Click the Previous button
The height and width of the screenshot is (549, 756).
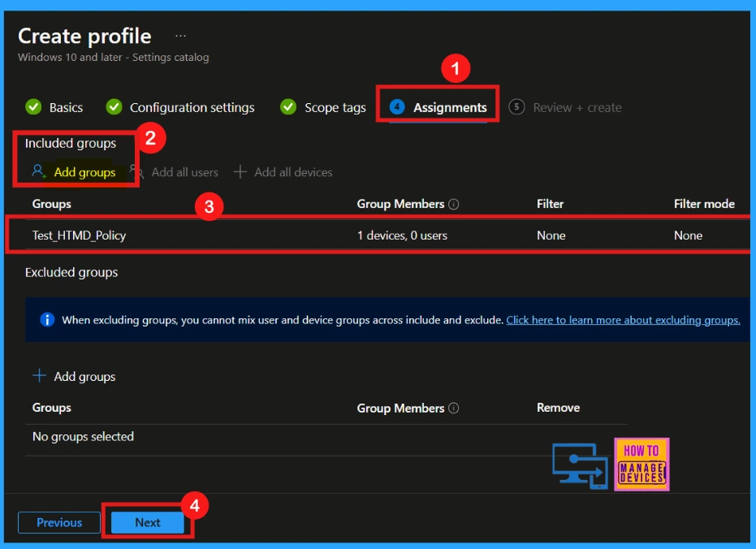pyautogui.click(x=59, y=522)
